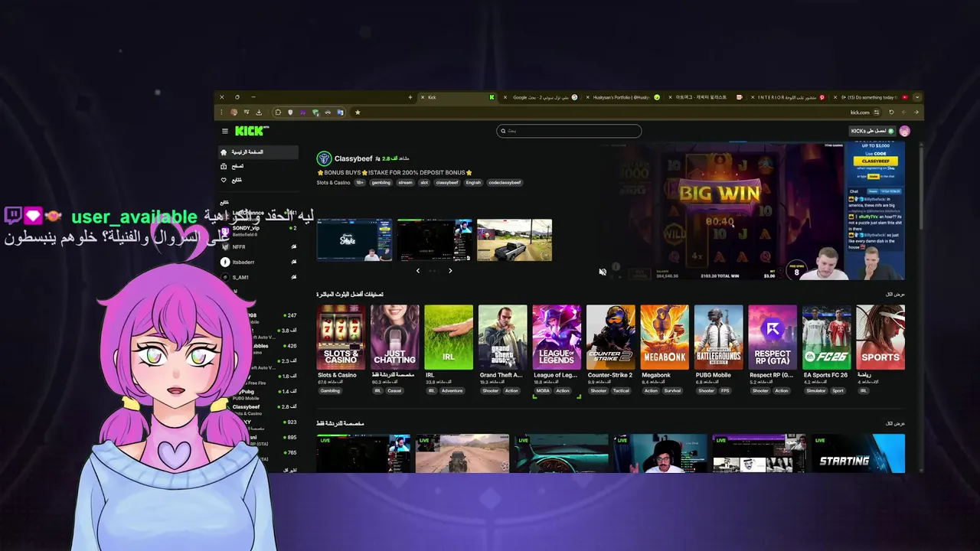Open SONDY_vip channel in sidebar
Image resolution: width=980 pixels, height=551 pixels.
(258, 230)
